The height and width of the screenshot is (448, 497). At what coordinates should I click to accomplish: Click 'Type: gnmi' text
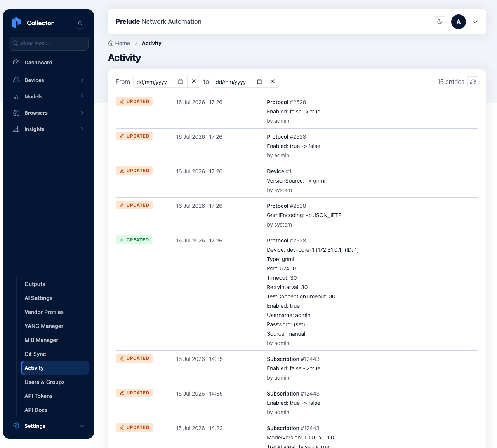point(280,259)
